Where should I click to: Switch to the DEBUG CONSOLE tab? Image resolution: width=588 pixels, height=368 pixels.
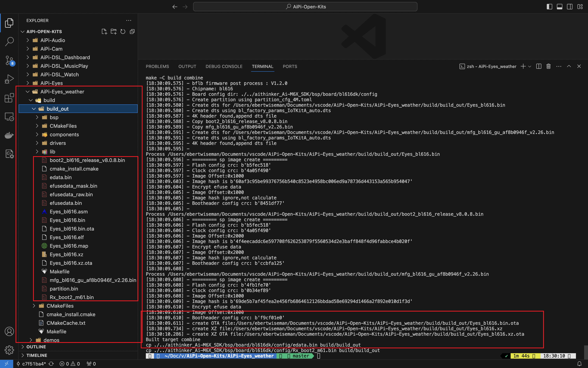coord(224,66)
